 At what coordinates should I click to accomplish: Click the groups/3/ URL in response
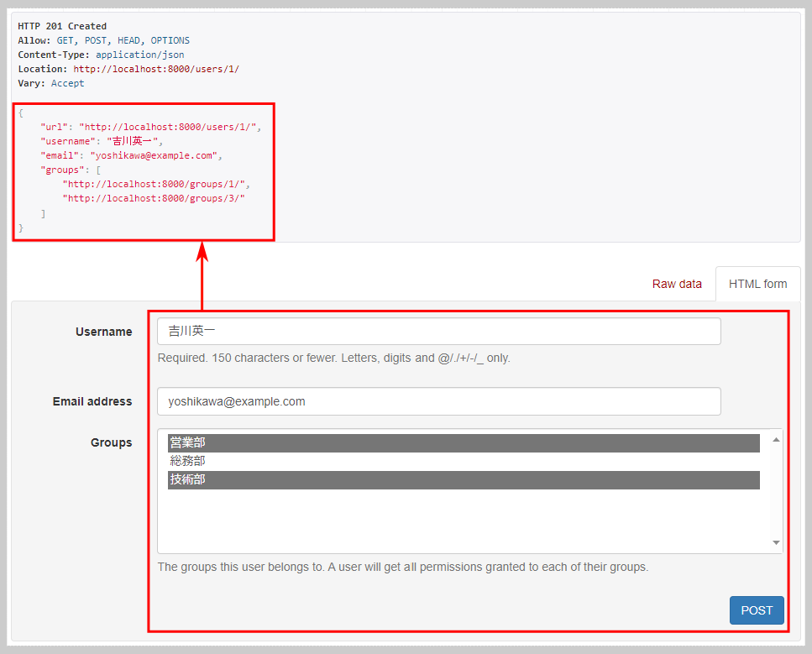(154, 198)
